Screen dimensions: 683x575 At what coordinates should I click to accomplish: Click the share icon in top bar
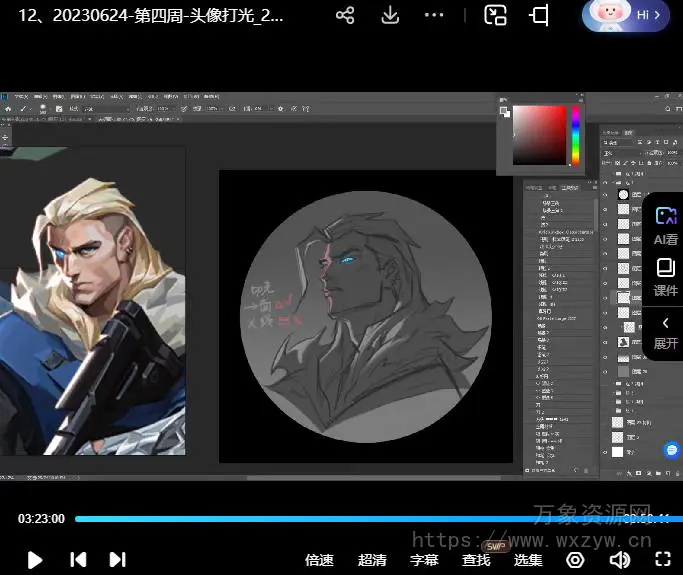tap(345, 15)
